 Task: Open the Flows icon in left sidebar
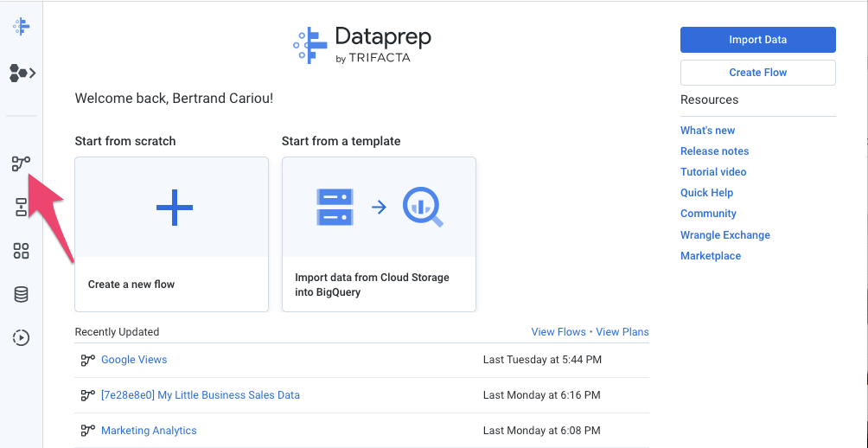point(21,163)
